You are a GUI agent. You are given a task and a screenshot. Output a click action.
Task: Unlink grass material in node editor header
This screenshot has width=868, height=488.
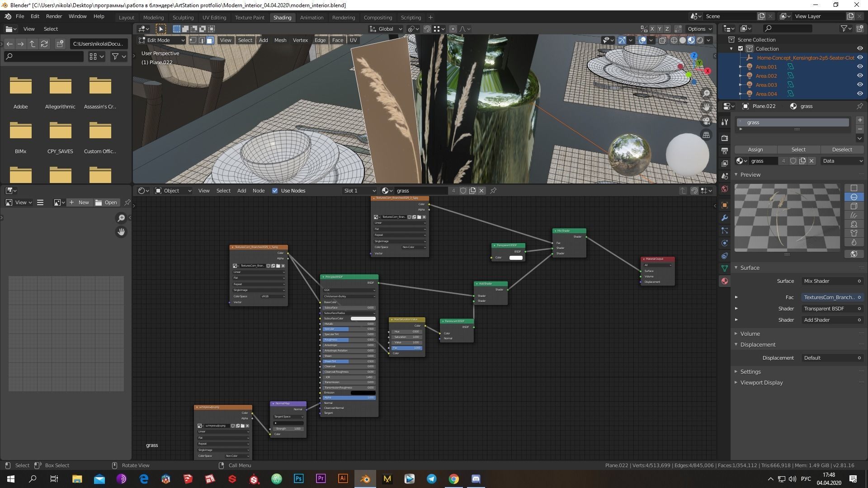point(481,191)
